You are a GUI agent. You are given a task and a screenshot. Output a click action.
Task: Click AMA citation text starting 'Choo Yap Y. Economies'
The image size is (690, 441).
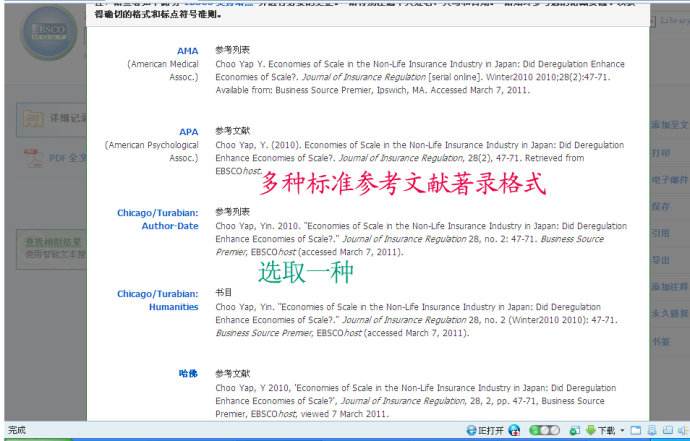420,77
